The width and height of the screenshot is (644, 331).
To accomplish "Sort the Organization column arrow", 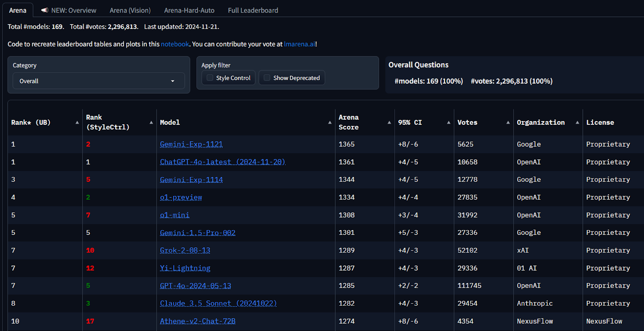I will (577, 123).
